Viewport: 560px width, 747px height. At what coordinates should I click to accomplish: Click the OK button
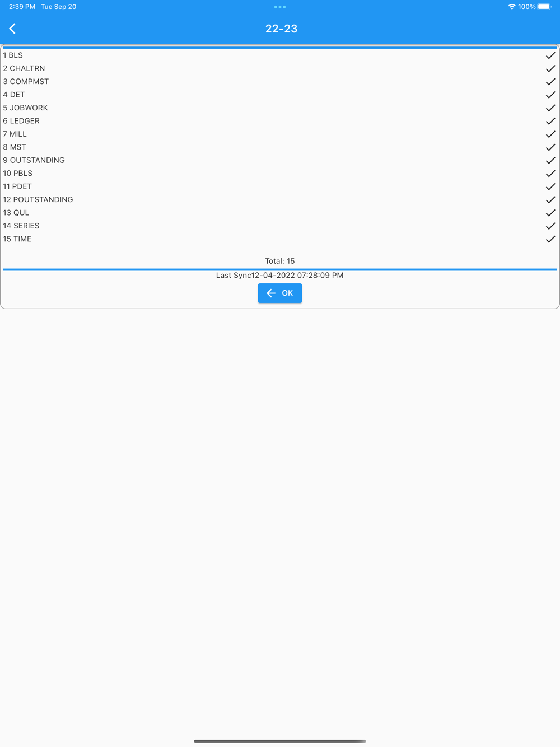coord(280,293)
